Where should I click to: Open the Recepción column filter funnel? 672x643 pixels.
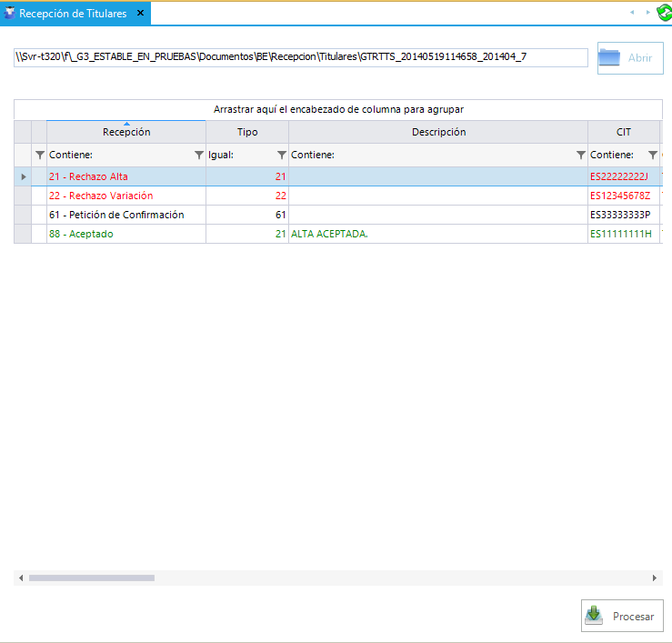(199, 155)
